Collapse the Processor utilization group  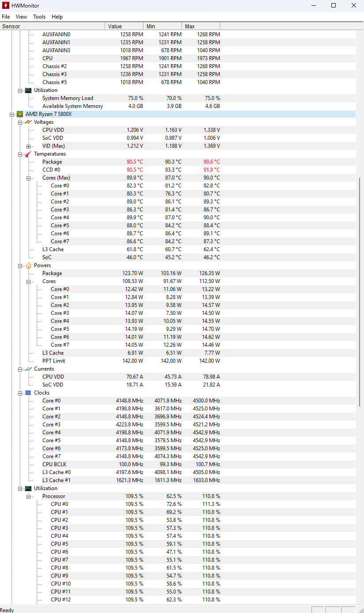pos(29,496)
